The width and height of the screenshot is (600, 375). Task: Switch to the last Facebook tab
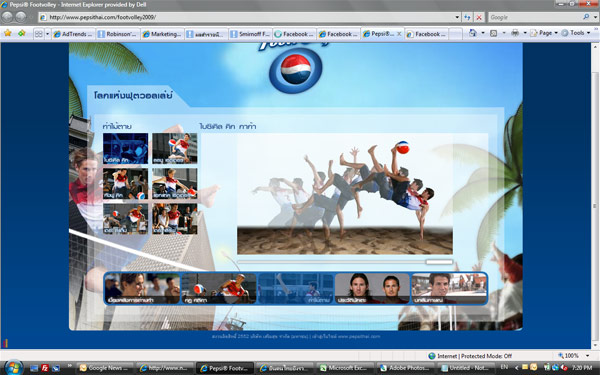coord(427,34)
